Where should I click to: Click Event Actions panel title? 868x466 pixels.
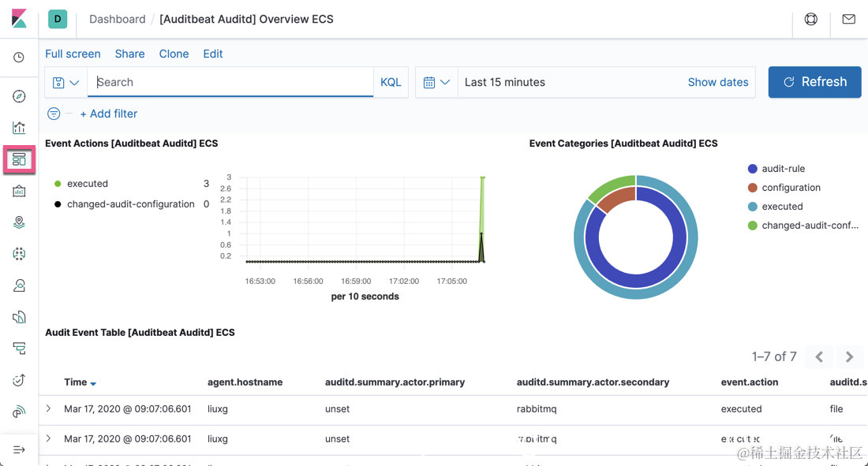131,144
